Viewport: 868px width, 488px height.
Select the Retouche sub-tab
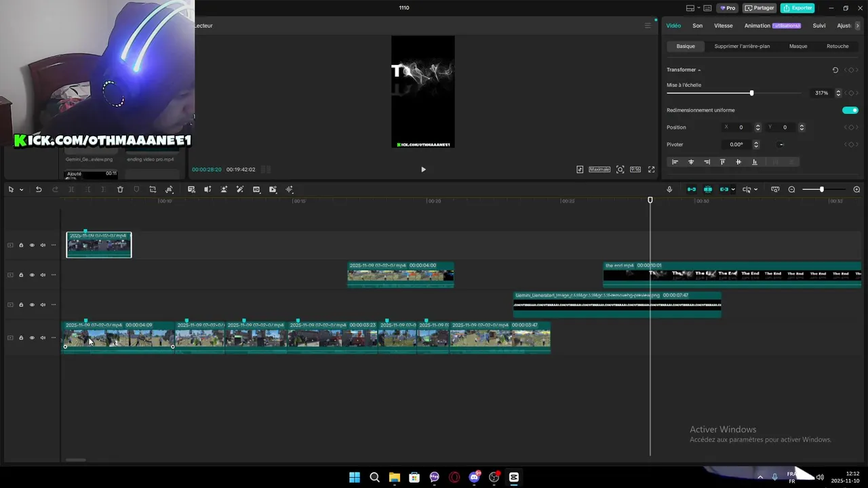click(837, 46)
